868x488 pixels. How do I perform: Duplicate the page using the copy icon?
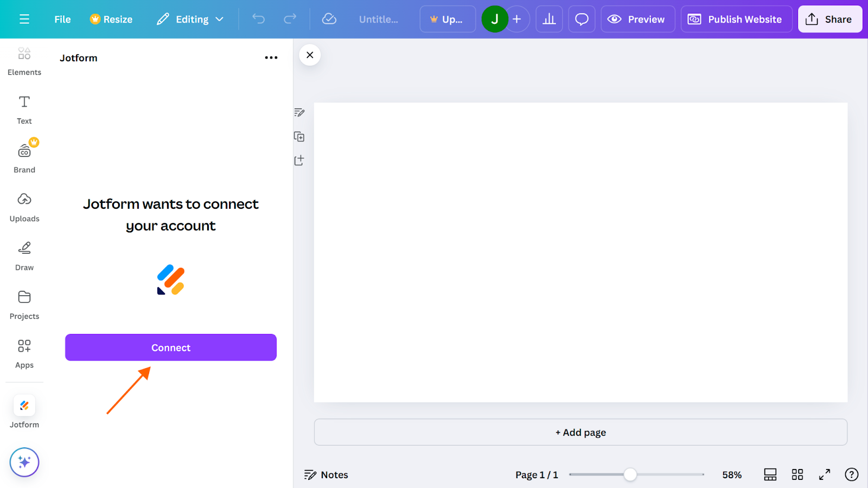(299, 137)
